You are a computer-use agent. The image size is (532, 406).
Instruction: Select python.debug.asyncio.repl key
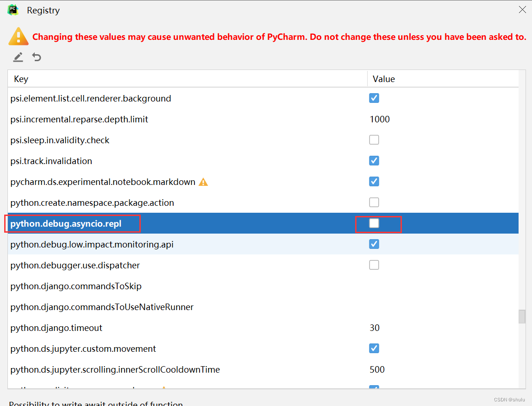coord(66,224)
